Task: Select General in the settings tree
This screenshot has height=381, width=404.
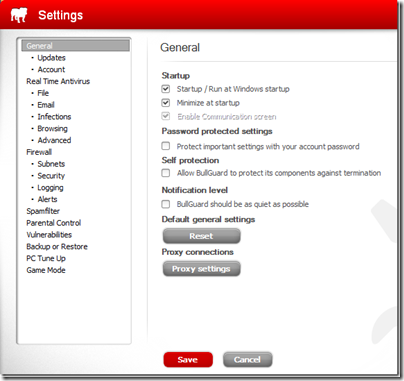Action: point(75,46)
